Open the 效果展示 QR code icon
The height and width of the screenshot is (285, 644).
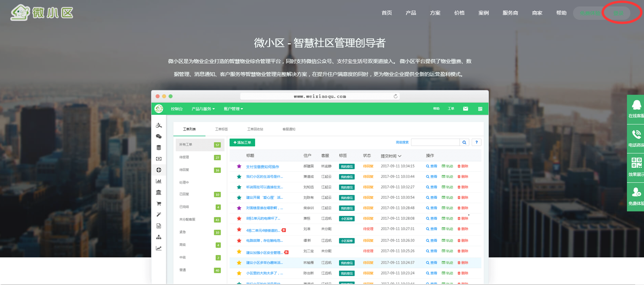pyautogui.click(x=636, y=163)
